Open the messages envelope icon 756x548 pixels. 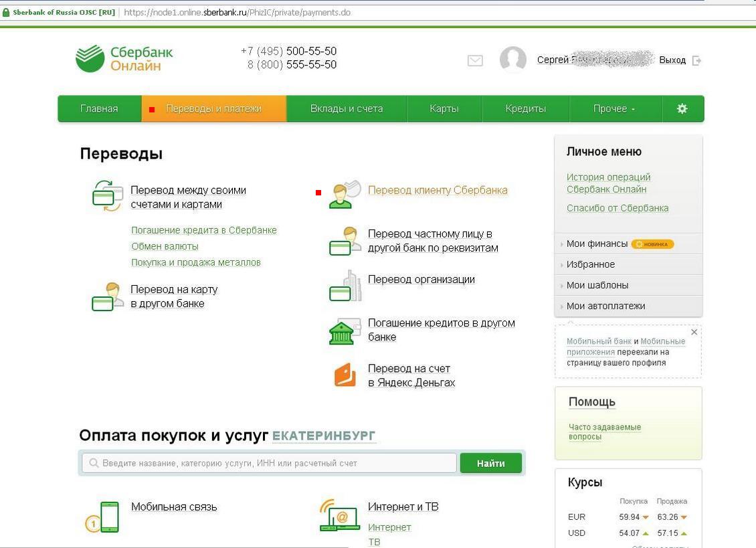pos(475,60)
